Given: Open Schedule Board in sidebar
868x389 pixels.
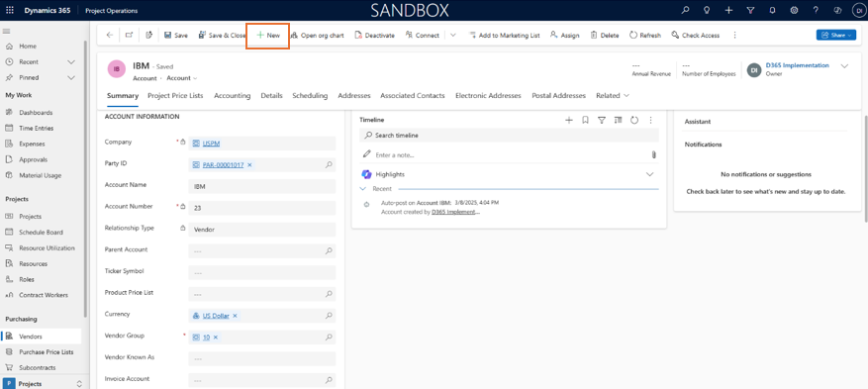Looking at the screenshot, I should point(41,233).
